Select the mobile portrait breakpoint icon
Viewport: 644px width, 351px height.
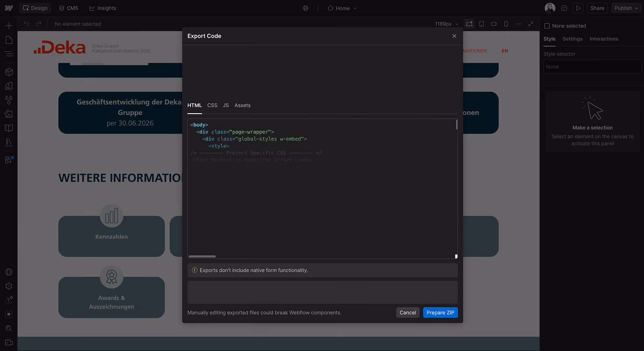tap(506, 24)
